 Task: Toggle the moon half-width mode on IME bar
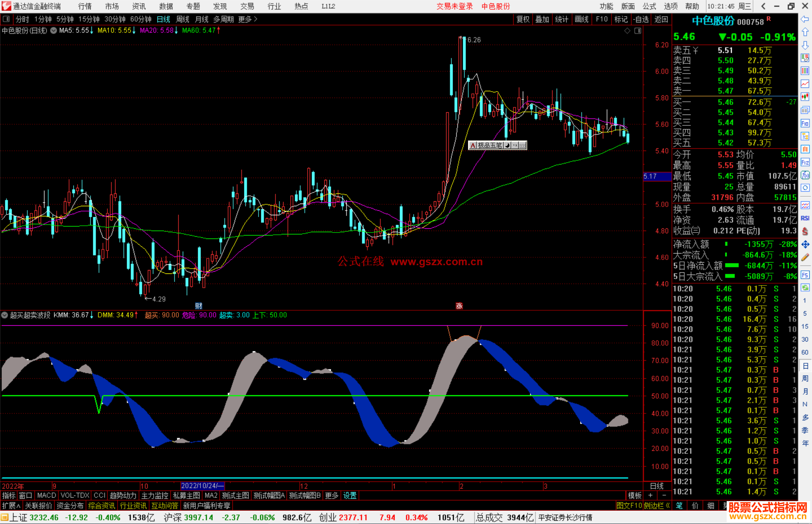507,145
